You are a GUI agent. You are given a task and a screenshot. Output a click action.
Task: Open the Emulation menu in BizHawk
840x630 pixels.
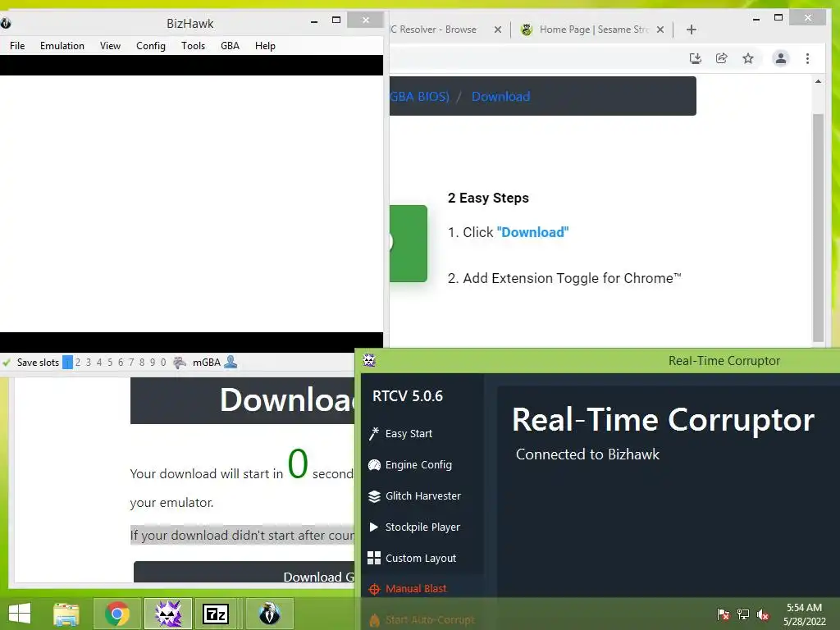(x=62, y=46)
